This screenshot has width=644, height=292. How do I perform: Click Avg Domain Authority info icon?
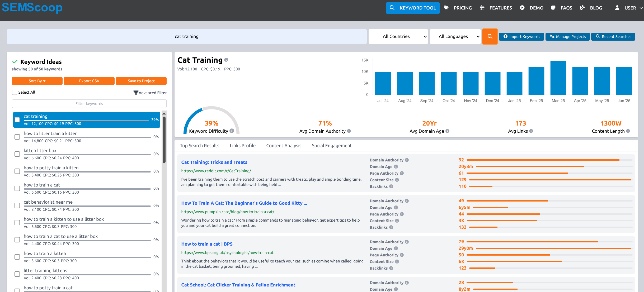coord(349,131)
